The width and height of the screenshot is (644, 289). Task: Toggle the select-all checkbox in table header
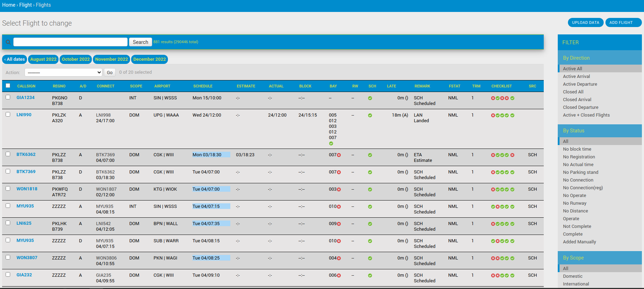[x=8, y=86]
